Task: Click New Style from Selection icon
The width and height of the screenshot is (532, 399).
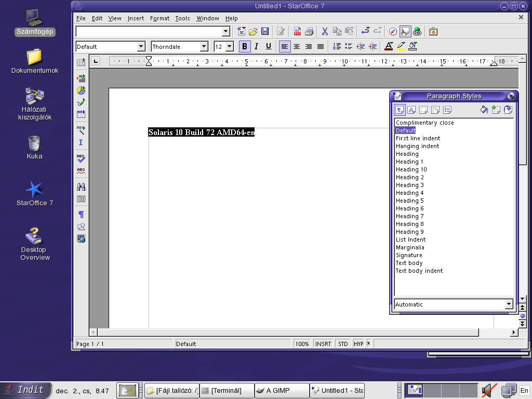Action: pos(496,110)
